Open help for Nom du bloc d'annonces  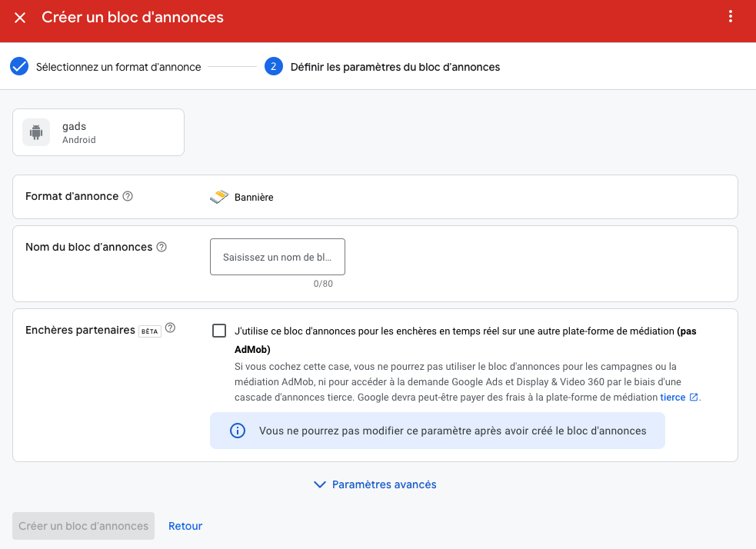coord(162,247)
